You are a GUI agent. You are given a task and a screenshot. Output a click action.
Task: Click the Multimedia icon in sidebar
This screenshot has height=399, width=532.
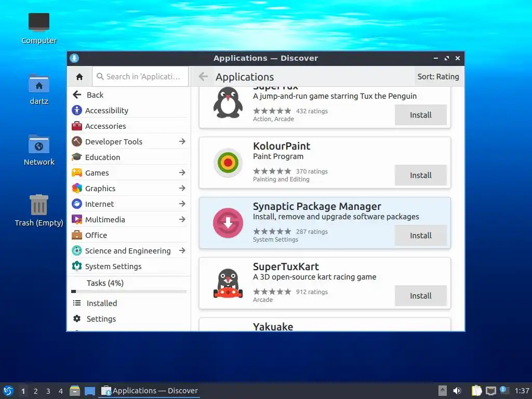77,220
